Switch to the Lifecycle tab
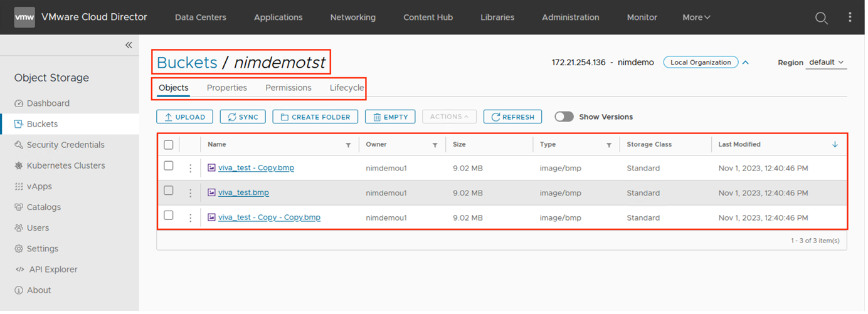The width and height of the screenshot is (868, 314). 347,88
